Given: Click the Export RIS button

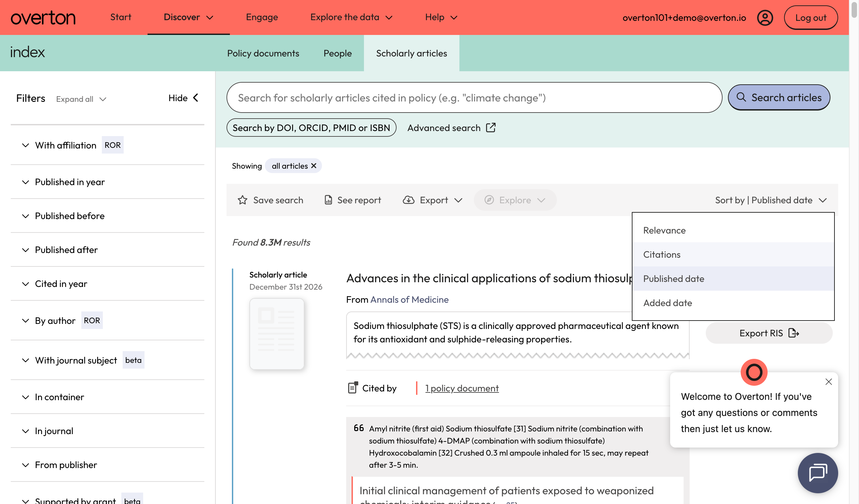Looking at the screenshot, I should click(769, 333).
